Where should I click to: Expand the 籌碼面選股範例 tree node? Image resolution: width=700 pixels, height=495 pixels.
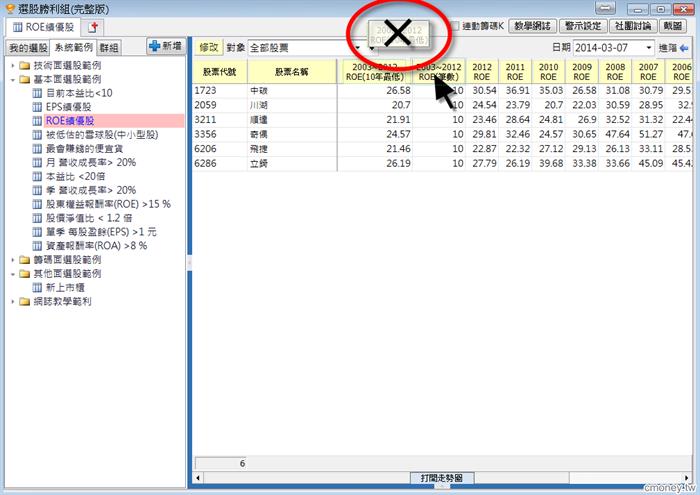13,260
